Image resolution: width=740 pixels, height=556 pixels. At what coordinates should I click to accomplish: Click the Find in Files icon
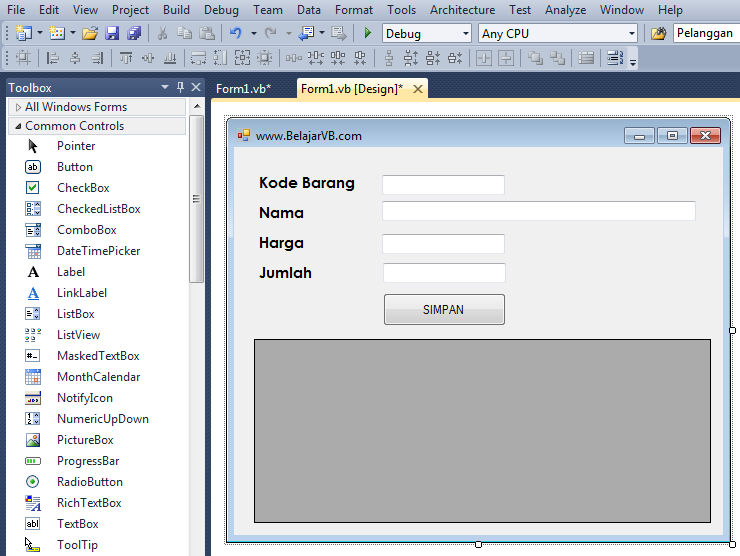[x=658, y=33]
